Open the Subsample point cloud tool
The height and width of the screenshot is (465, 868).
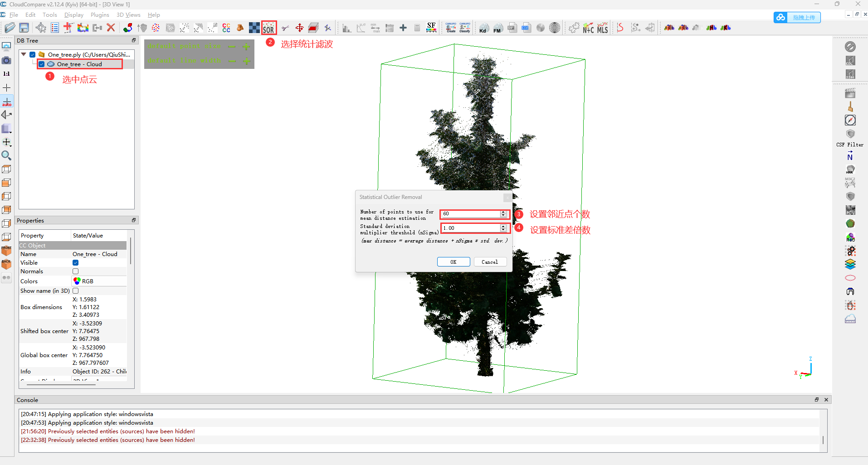(156, 28)
